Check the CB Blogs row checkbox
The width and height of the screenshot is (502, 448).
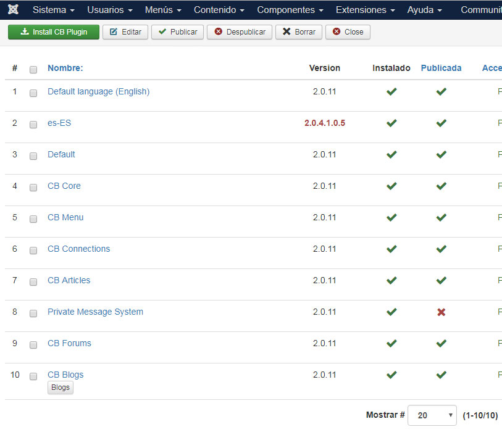coord(33,376)
